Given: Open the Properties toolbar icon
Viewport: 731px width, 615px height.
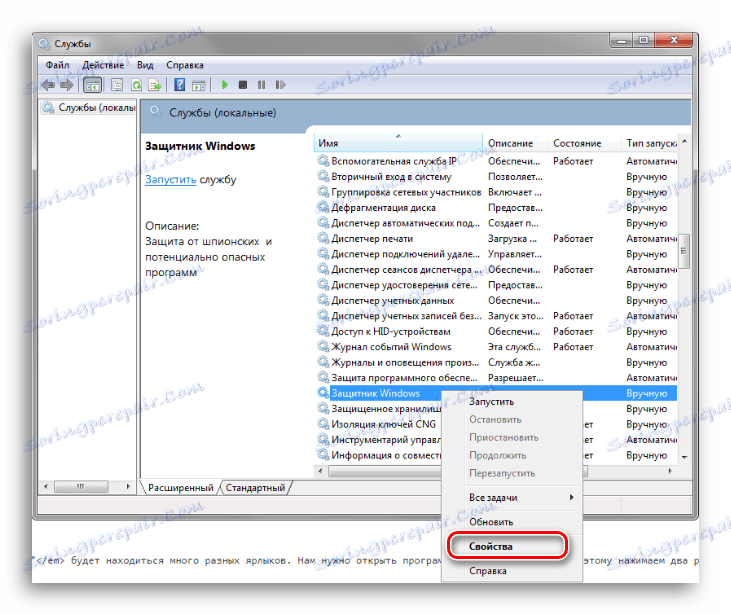Looking at the screenshot, I should point(117,85).
